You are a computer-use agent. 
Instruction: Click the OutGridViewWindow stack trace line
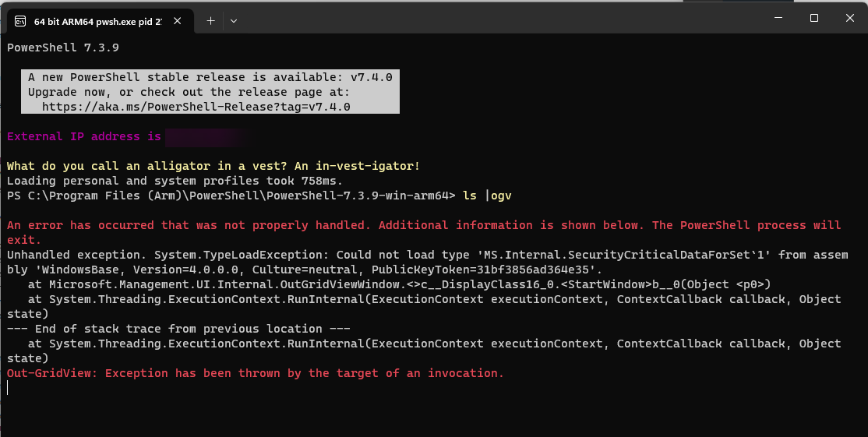pos(399,284)
